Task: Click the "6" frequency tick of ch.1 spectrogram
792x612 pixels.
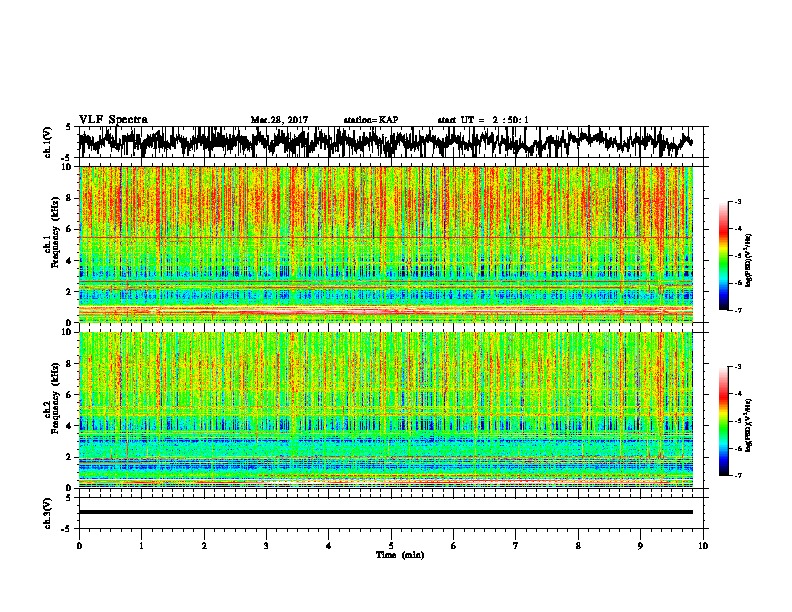Action: (x=71, y=229)
